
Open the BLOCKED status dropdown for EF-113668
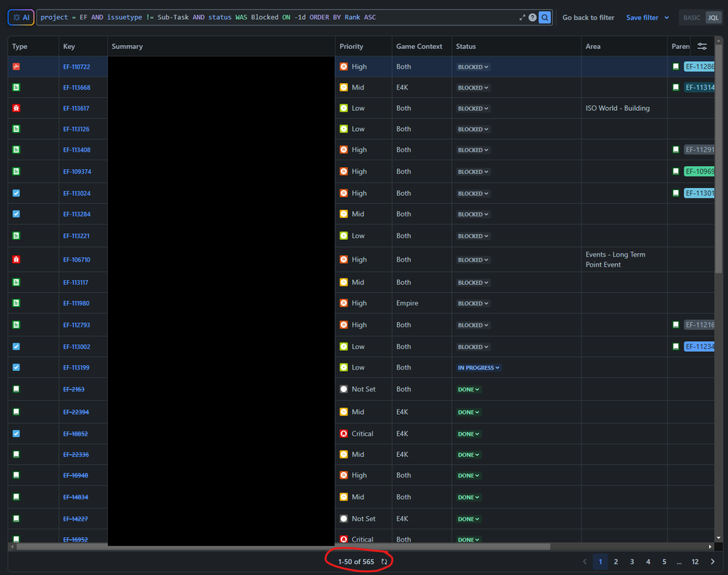tap(473, 87)
